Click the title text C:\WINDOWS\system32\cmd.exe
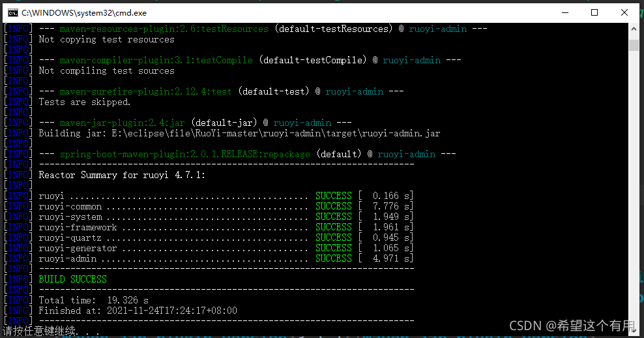The image size is (644, 338). [84, 13]
